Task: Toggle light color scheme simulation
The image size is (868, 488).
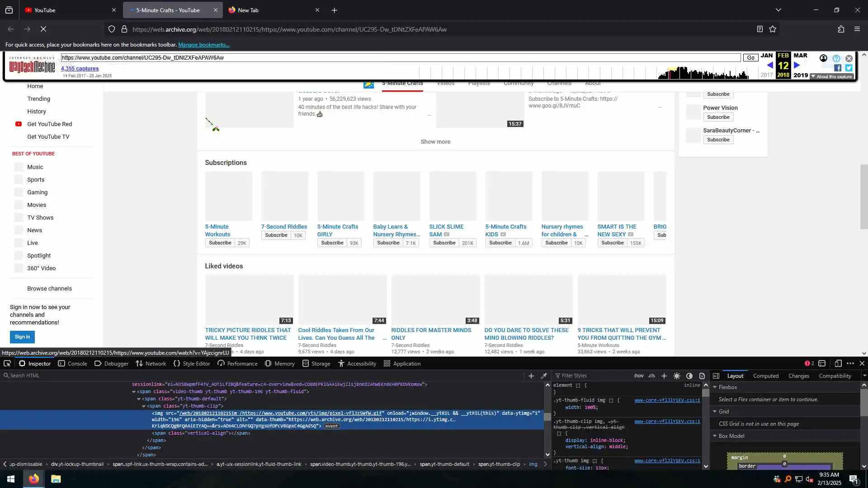Action: 677,376
